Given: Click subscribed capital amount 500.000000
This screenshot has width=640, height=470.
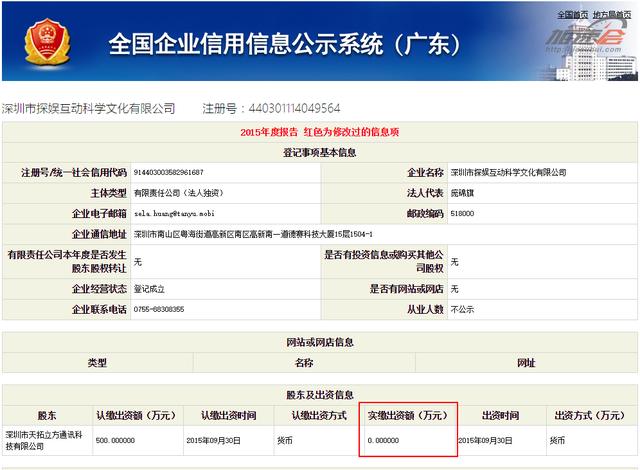Looking at the screenshot, I should [x=116, y=441].
